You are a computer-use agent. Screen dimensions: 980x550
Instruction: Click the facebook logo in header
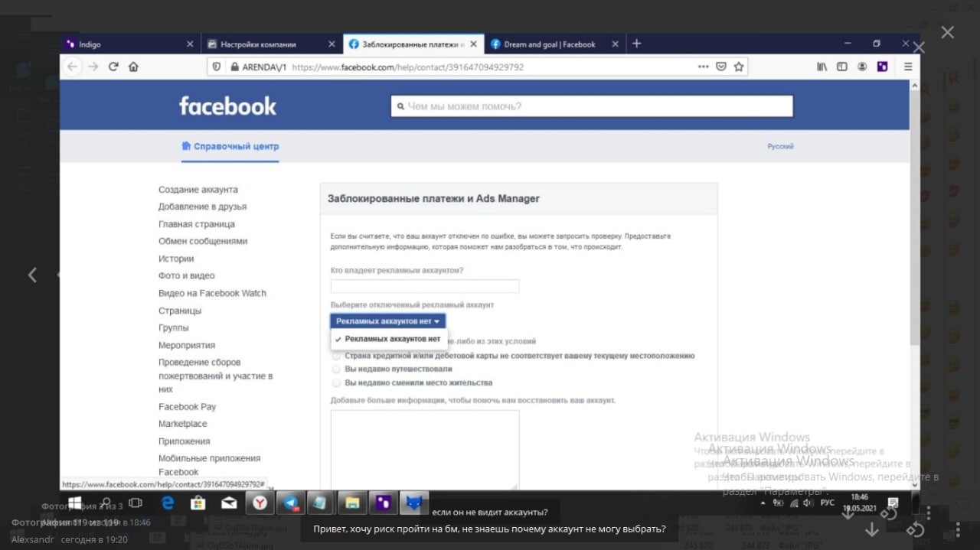[x=227, y=106]
